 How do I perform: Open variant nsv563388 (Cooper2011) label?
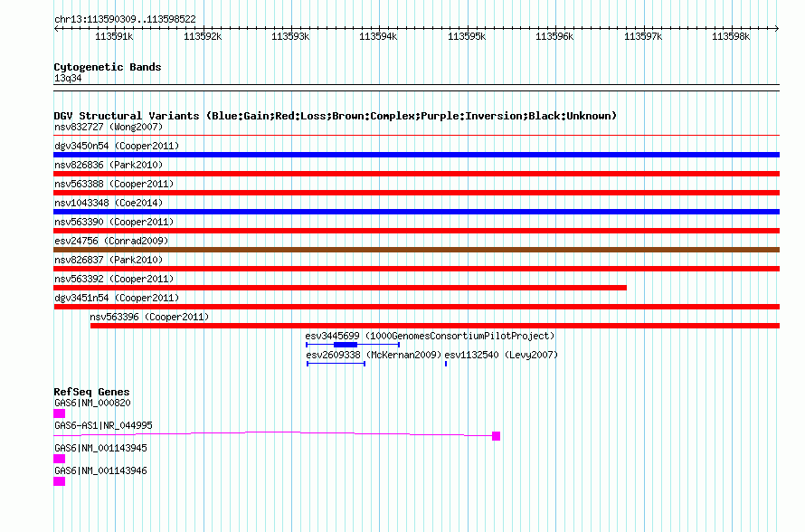coord(114,184)
